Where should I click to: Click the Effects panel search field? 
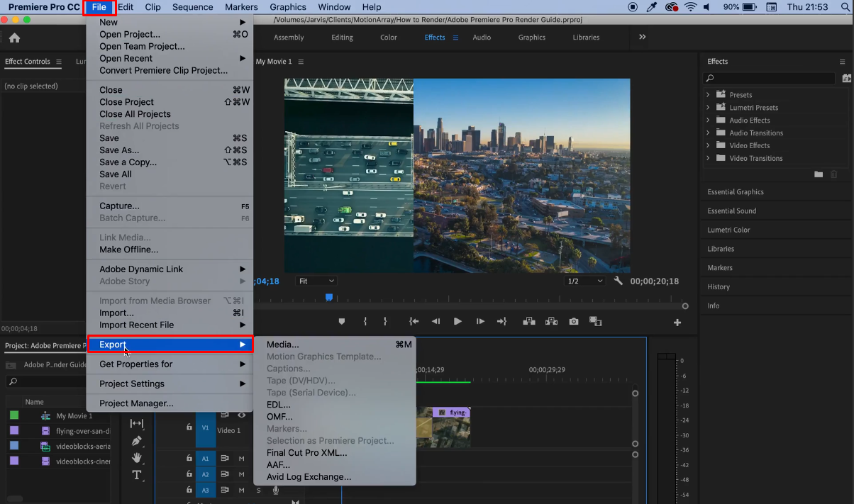770,78
